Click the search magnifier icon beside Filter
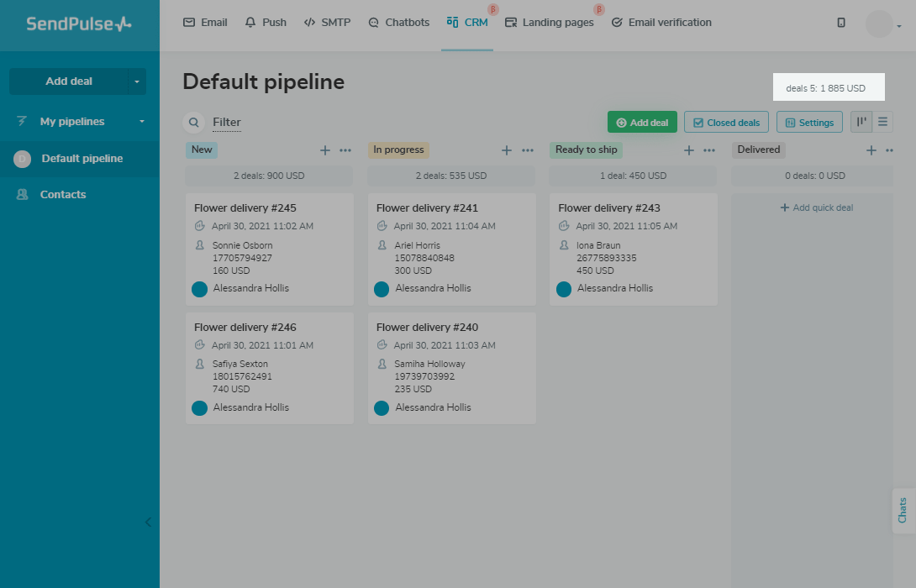The height and width of the screenshot is (588, 916). click(194, 123)
